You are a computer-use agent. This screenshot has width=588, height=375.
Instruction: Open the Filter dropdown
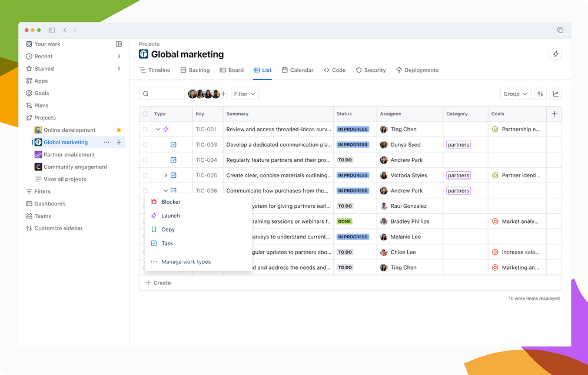point(244,94)
